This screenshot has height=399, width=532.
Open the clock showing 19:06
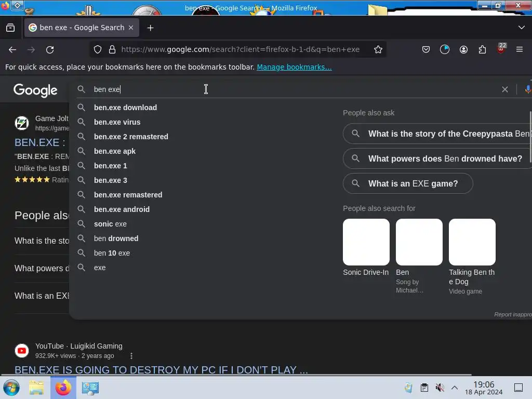pyautogui.click(x=484, y=388)
